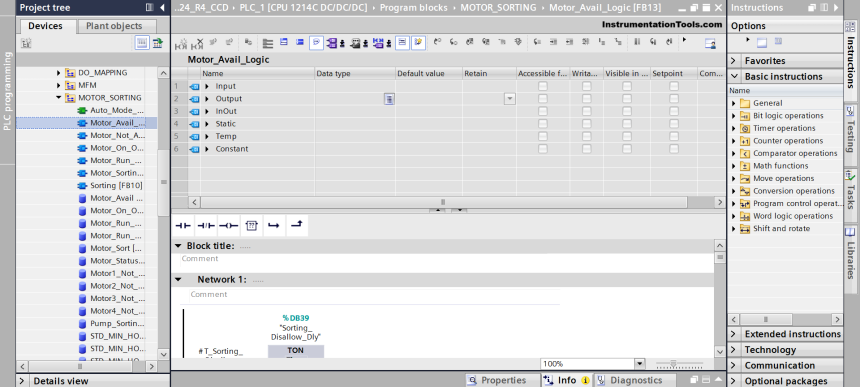Screen dimensions: 860x387
Task: Open the Retain dropdown in Output row
Action: click(510, 99)
